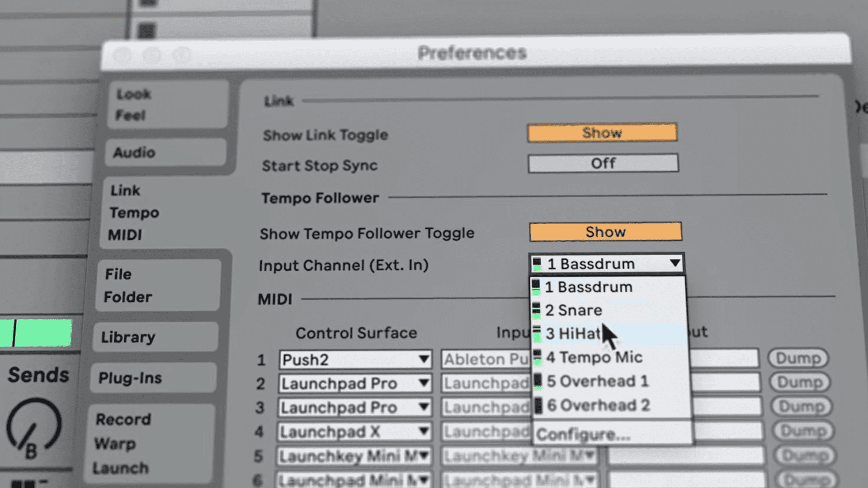This screenshot has width=868, height=488.
Task: Open Control Surface 2 Launchpad Pro dropdown
Action: point(355,384)
